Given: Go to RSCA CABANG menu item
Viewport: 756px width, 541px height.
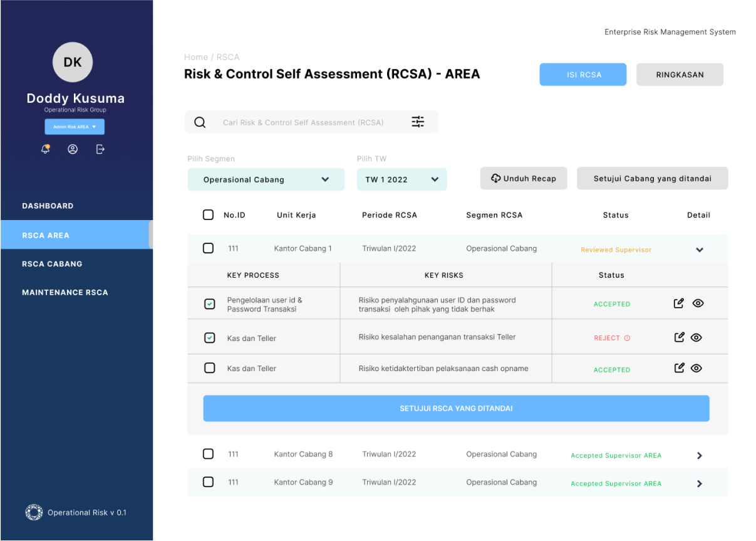Looking at the screenshot, I should pyautogui.click(x=52, y=264).
